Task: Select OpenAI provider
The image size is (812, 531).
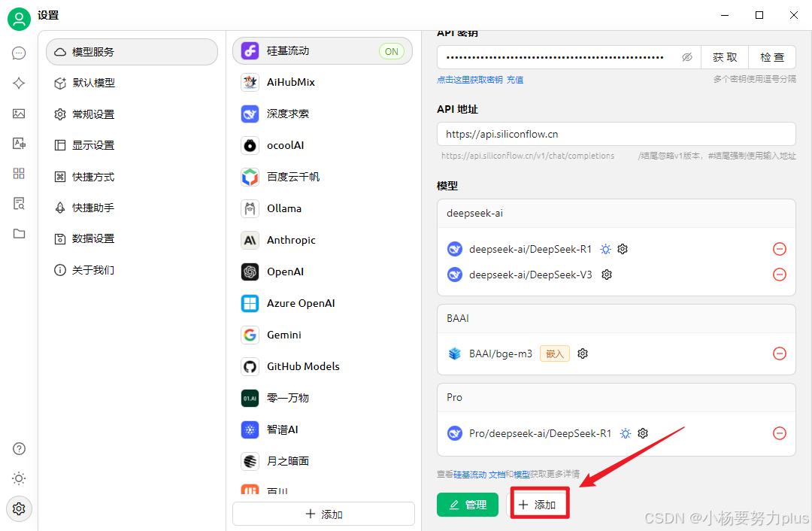Action: click(x=323, y=272)
